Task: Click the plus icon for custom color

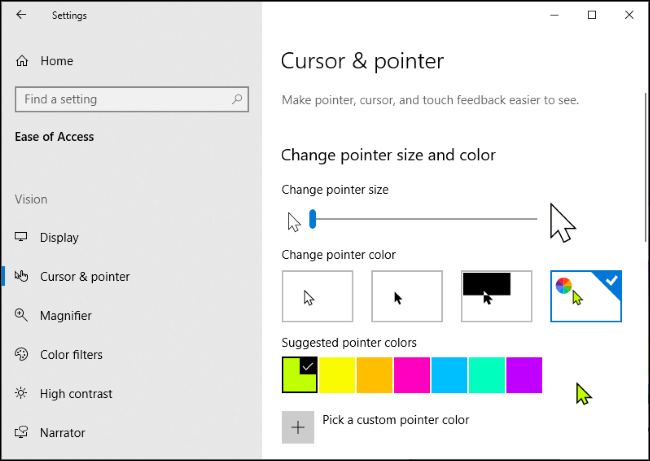Action: pyautogui.click(x=298, y=427)
